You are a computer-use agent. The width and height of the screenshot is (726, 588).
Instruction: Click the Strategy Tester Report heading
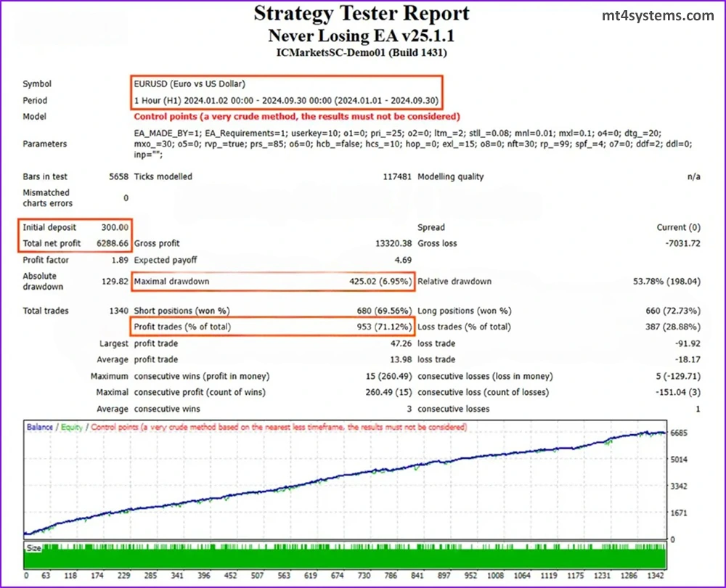[x=361, y=14]
